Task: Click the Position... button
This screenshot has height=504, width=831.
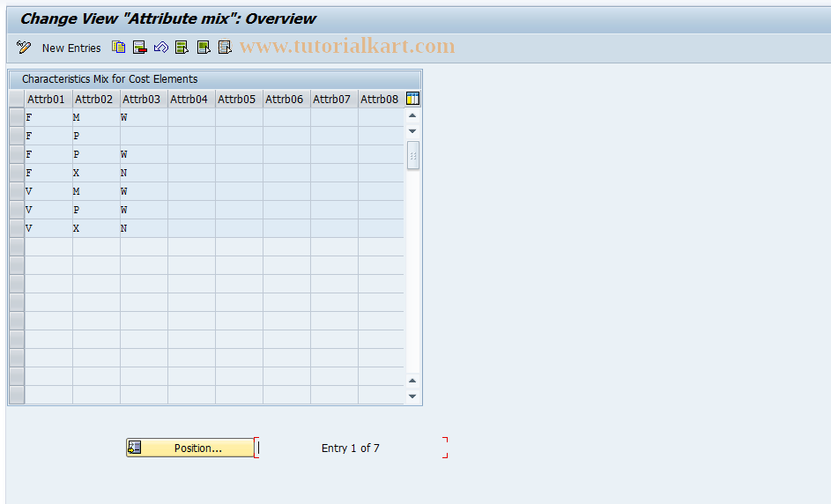Action: click(x=190, y=448)
